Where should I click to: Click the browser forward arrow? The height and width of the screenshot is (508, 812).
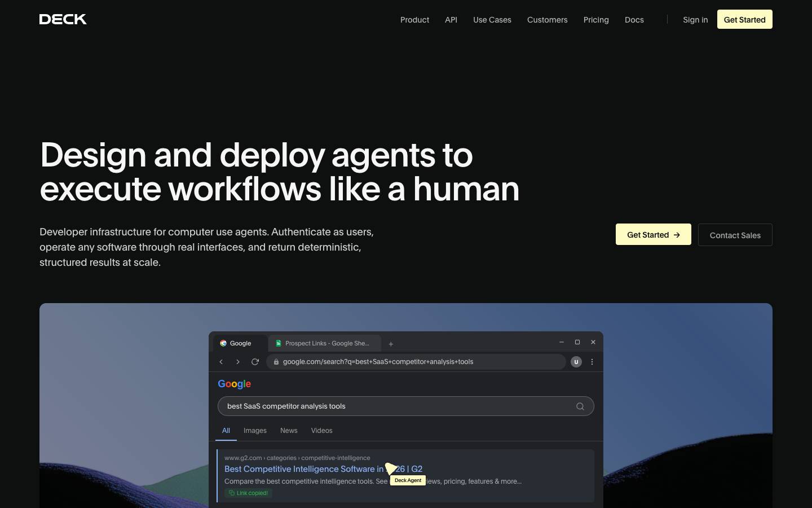238,362
